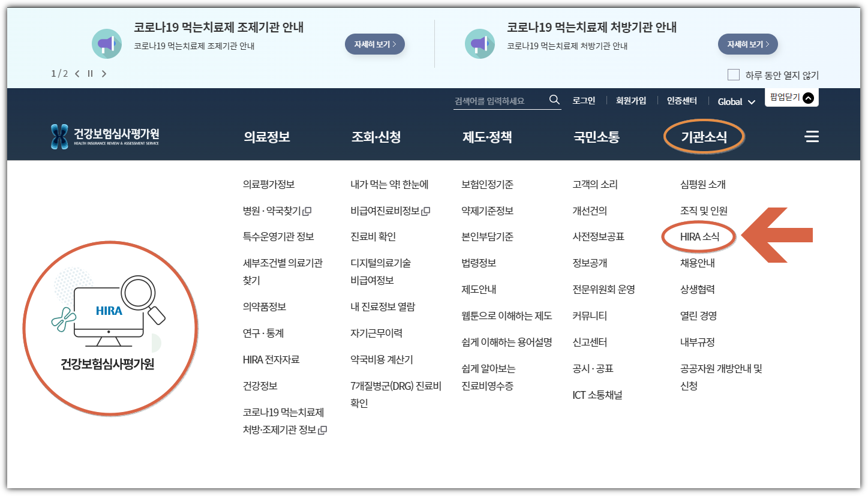The width and height of the screenshot is (868, 496).
Task: Open 병원·약국찾기 link
Action: tap(272, 211)
